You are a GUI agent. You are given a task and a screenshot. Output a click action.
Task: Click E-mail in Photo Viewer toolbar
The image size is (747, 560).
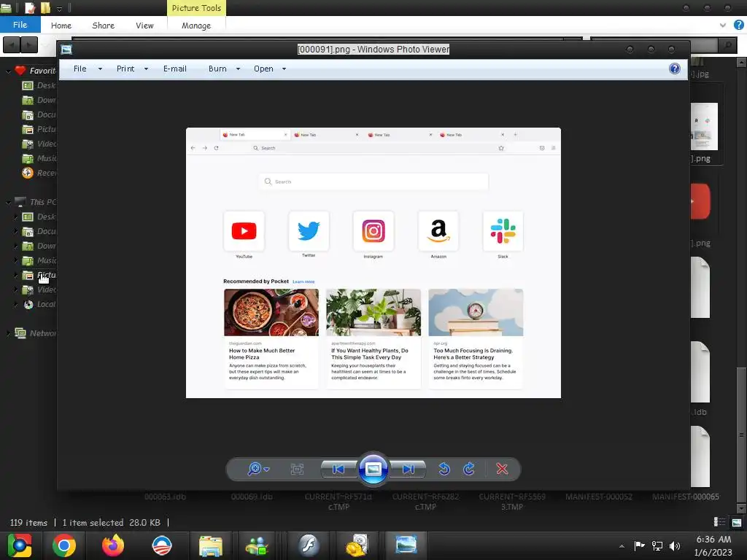point(175,69)
